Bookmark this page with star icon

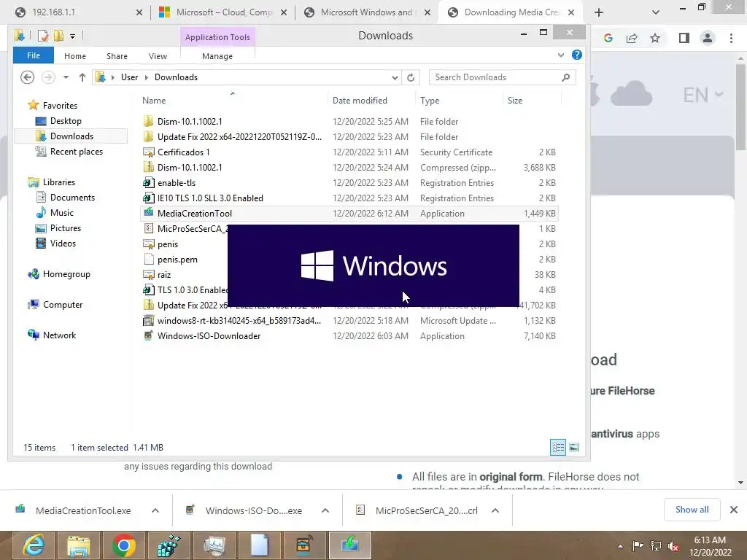[655, 38]
